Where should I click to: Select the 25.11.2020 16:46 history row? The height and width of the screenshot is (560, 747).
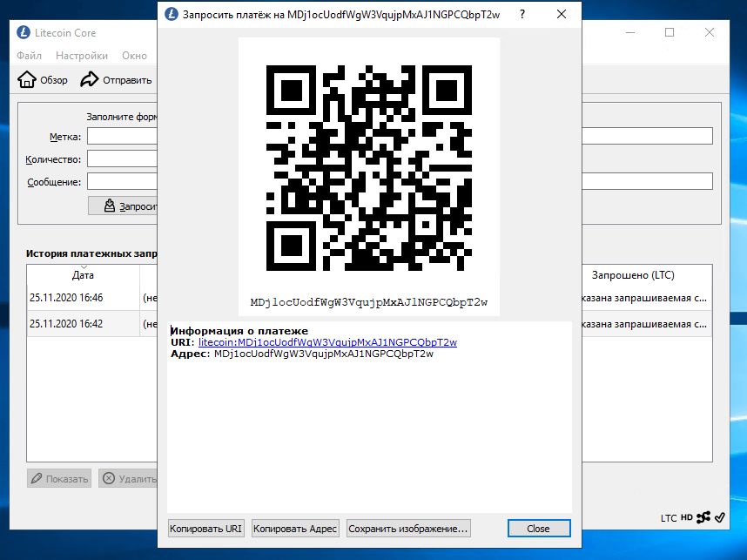83,298
